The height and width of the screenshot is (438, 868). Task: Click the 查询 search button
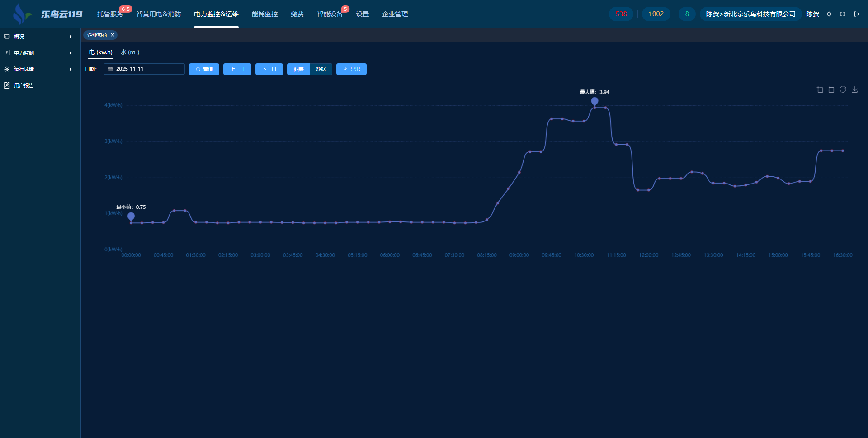204,69
